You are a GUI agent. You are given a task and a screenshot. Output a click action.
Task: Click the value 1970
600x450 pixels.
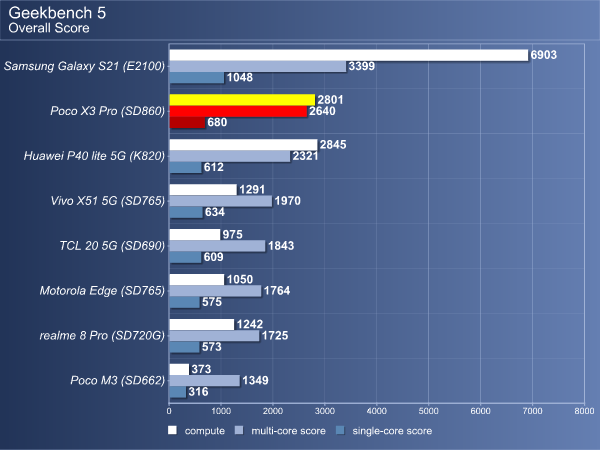tap(287, 201)
